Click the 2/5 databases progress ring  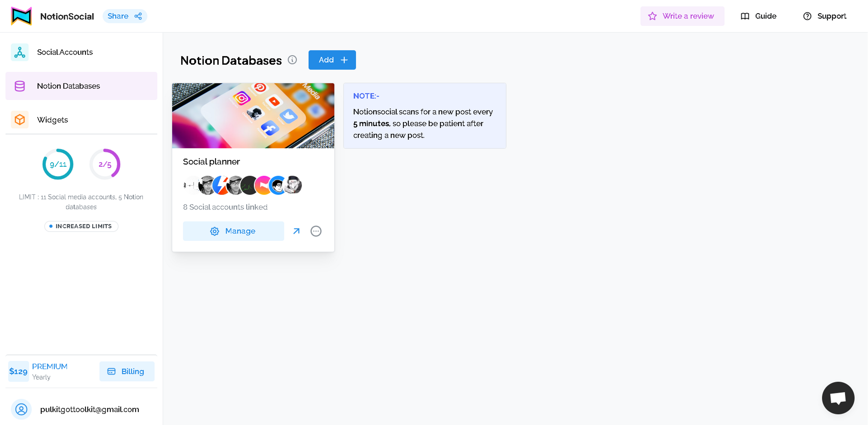(105, 164)
